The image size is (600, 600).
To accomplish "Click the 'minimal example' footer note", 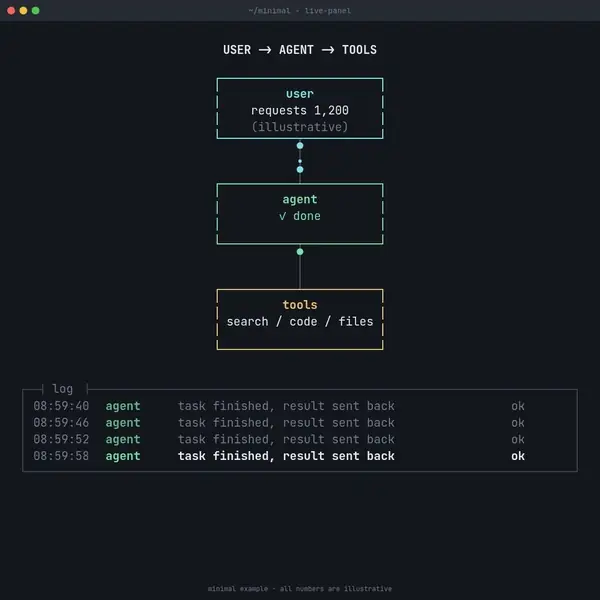I will [x=300, y=589].
